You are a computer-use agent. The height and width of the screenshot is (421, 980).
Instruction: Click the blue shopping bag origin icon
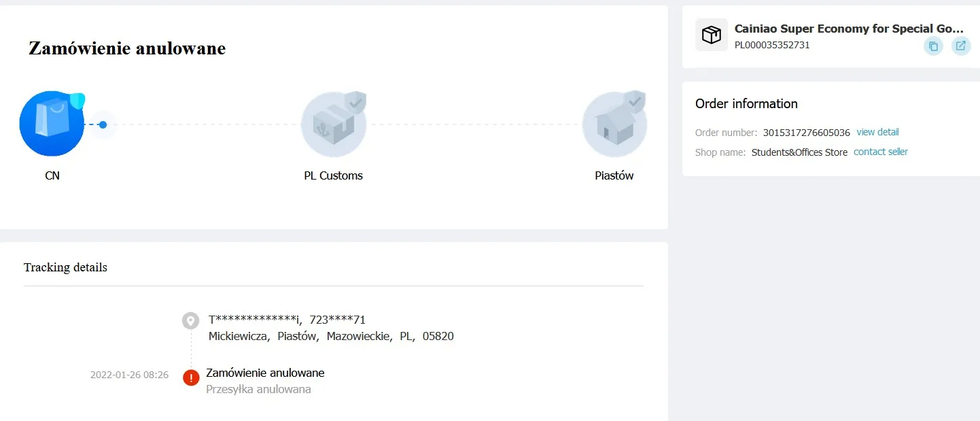click(x=52, y=124)
